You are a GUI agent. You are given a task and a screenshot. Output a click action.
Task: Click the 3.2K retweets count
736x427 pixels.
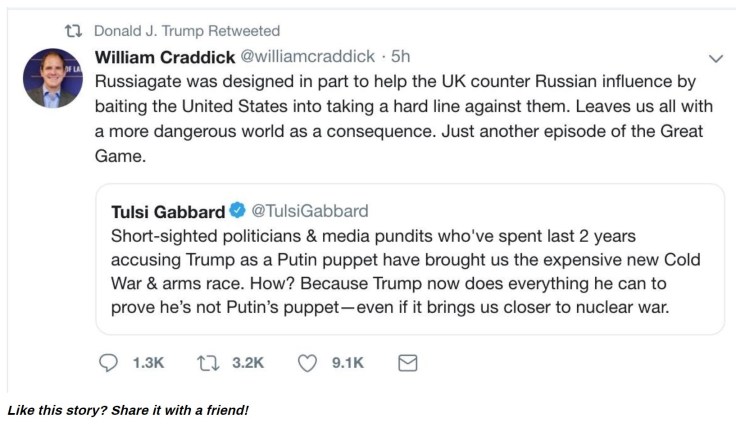[x=248, y=364]
